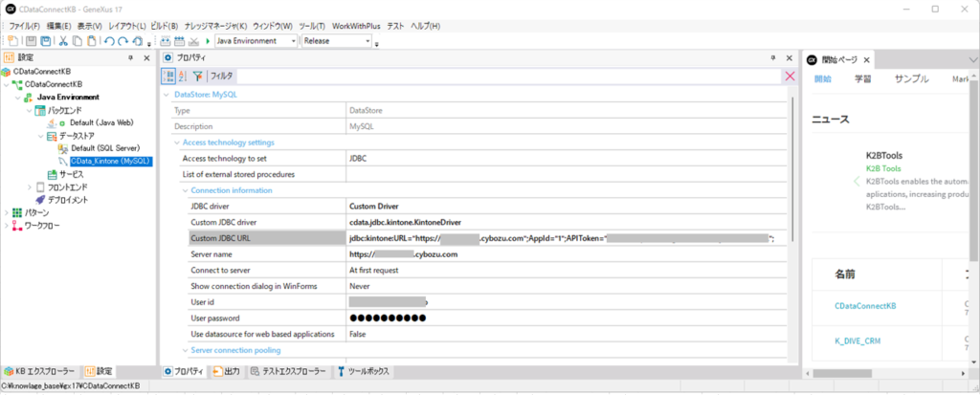The width and height of the screenshot is (980, 395).
Task: Select the デプロイメント tree item
Action: click(68, 200)
